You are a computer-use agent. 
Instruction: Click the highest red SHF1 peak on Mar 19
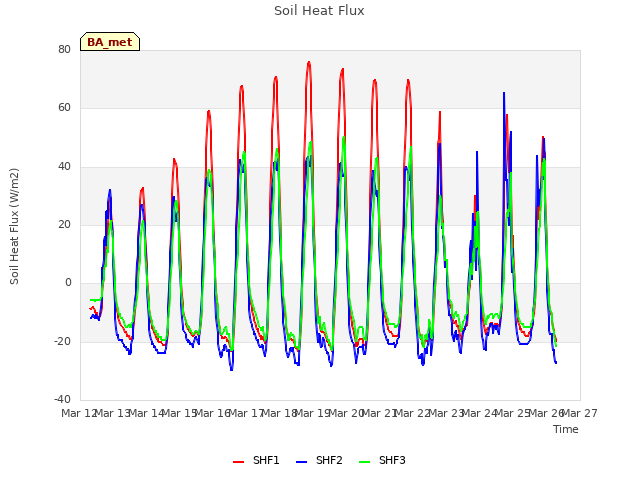[x=309, y=62]
